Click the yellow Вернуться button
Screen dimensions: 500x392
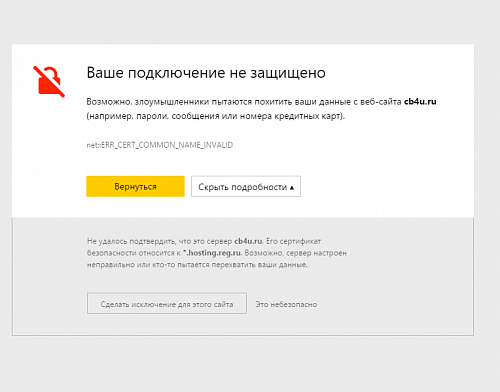tap(135, 186)
